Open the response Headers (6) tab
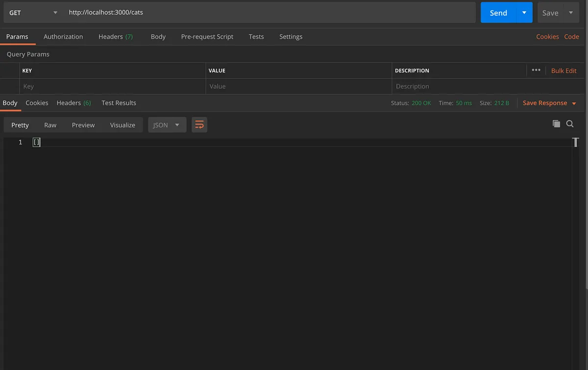Viewport: 588px width, 370px height. click(73, 103)
